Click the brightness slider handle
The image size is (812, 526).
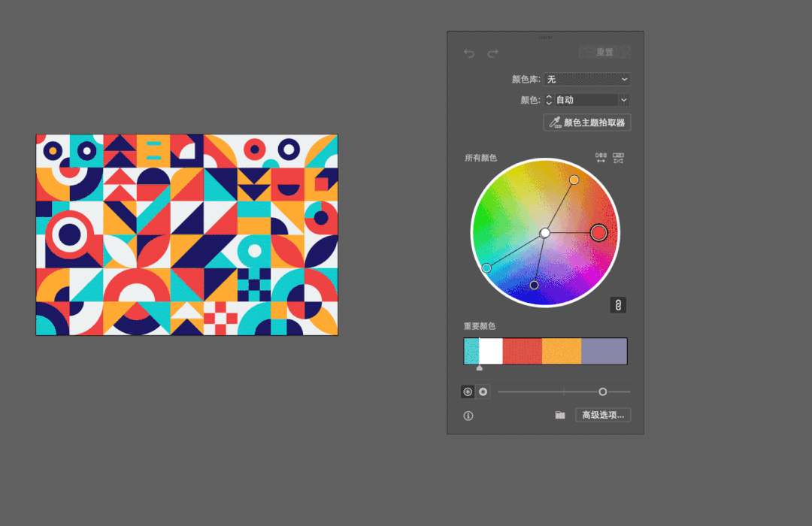pyautogui.click(x=602, y=391)
